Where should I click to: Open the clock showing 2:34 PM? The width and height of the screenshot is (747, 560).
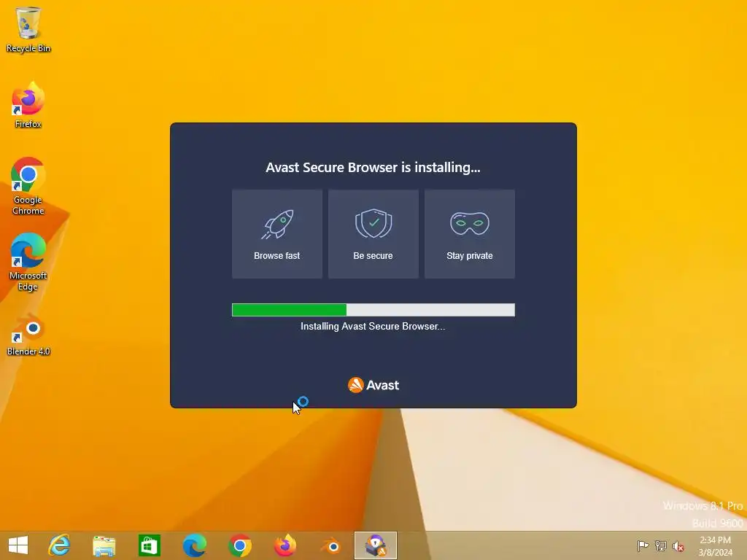715,545
